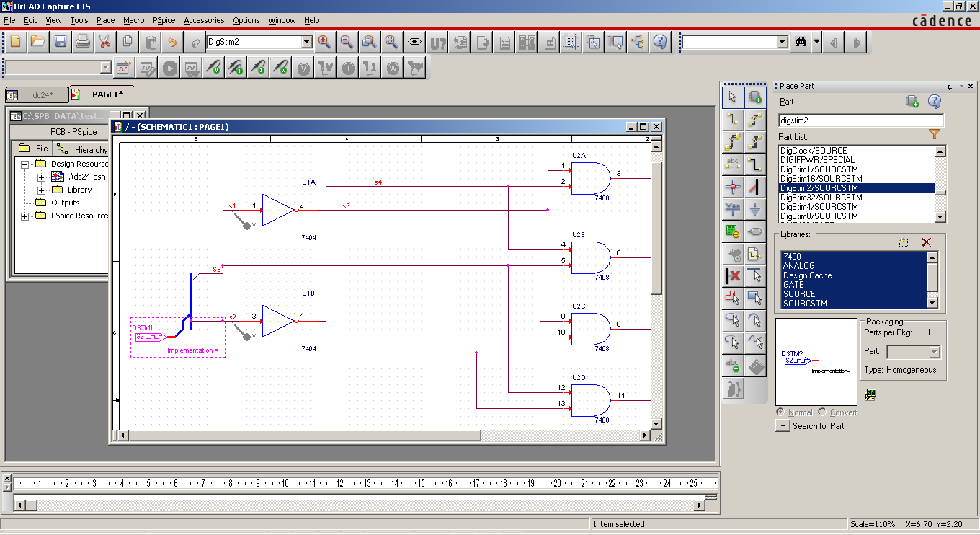980x535 pixels.
Task: Click the part preview thumbnail
Action: click(x=817, y=361)
